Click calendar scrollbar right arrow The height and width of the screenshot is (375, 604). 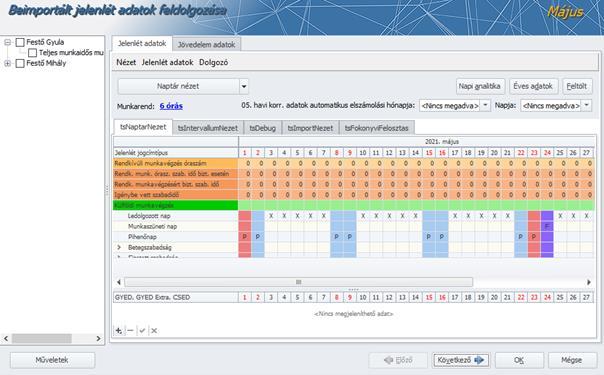tap(589, 282)
